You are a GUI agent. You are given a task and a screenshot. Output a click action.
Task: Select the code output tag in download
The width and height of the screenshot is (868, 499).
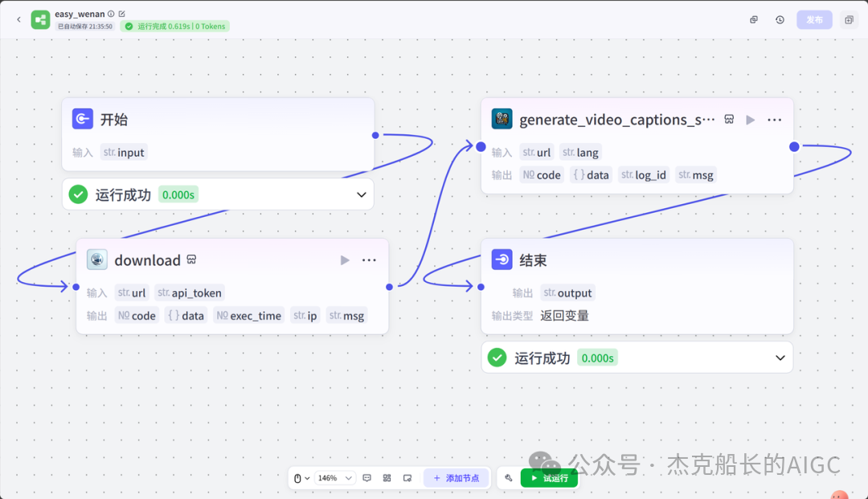click(x=137, y=315)
